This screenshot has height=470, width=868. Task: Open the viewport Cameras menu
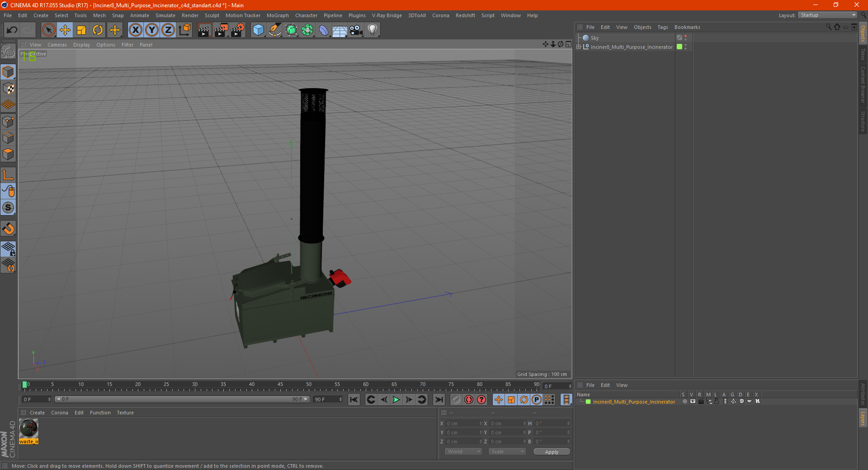tap(57, 45)
